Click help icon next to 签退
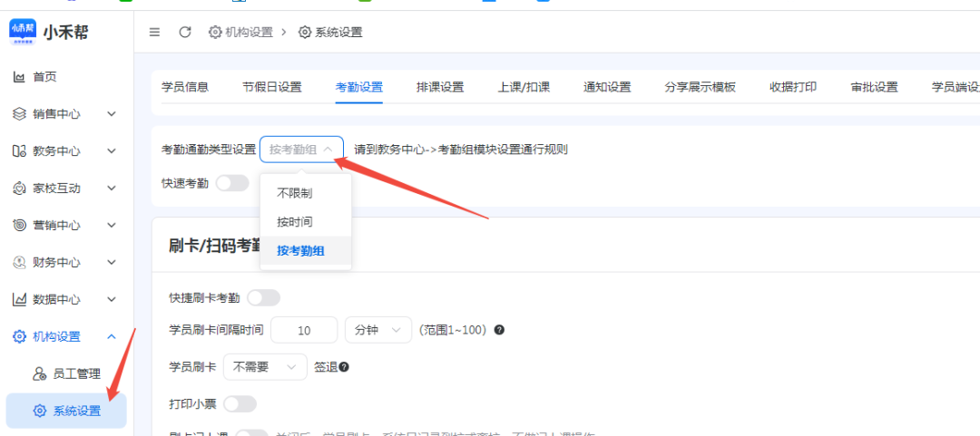 tap(344, 367)
